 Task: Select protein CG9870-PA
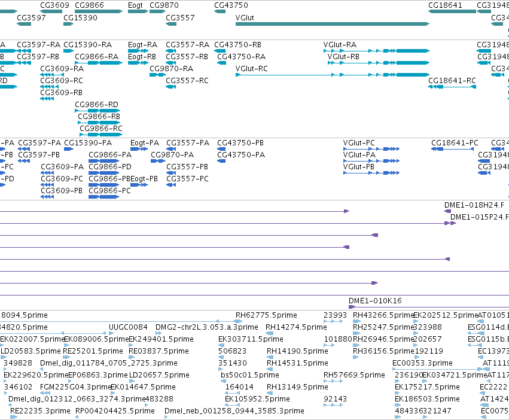(x=158, y=161)
